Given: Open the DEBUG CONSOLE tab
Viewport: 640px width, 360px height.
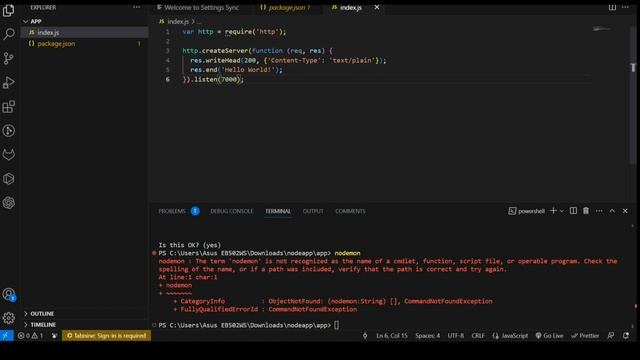Looking at the screenshot, I should [x=231, y=211].
